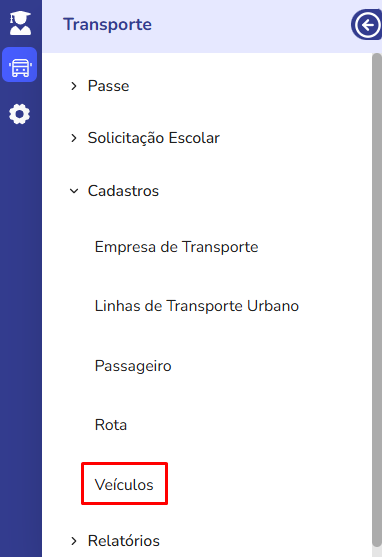The image size is (382, 557).
Task: Click the highlighted Veículos item
Action: click(124, 485)
